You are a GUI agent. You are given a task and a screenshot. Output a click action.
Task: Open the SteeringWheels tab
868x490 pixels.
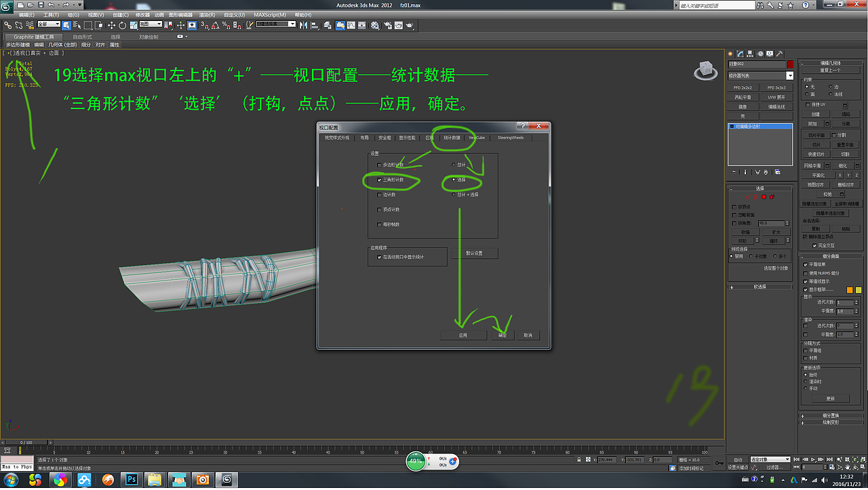point(511,138)
